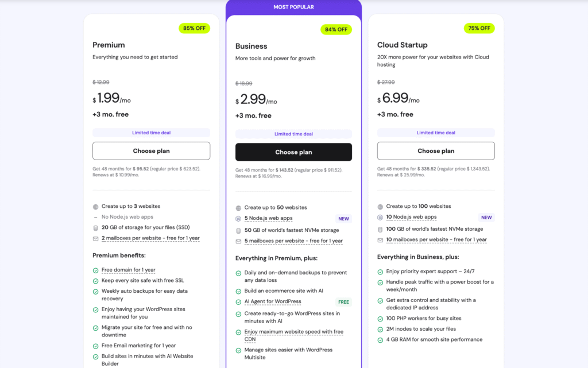Viewport: 588px width, 368px height.
Task: Click the Node.js icon next to '5 Node.js web apps'
Action: pyautogui.click(x=238, y=219)
